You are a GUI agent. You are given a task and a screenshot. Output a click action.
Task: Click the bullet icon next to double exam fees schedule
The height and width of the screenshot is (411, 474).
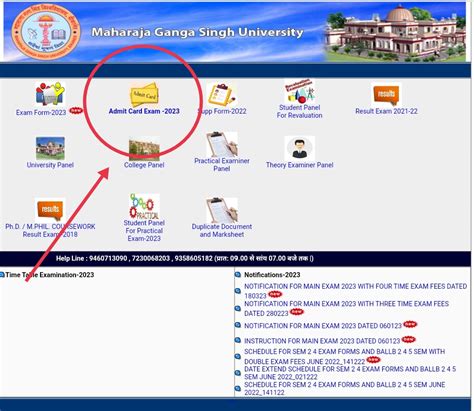coord(237,356)
